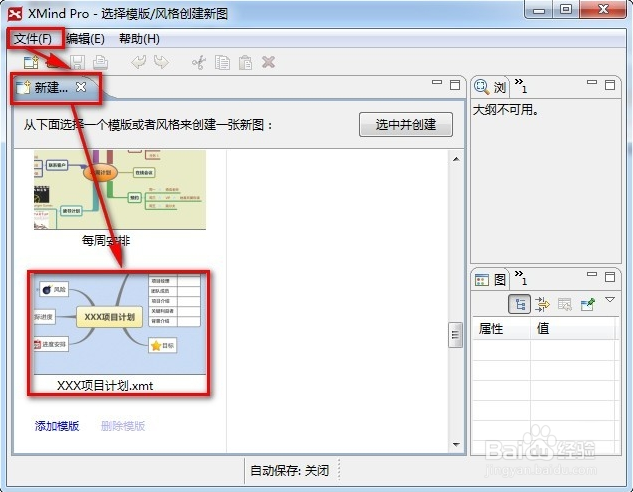The width and height of the screenshot is (633, 492).
Task: Click the new map toolbar icon
Action: (31, 62)
